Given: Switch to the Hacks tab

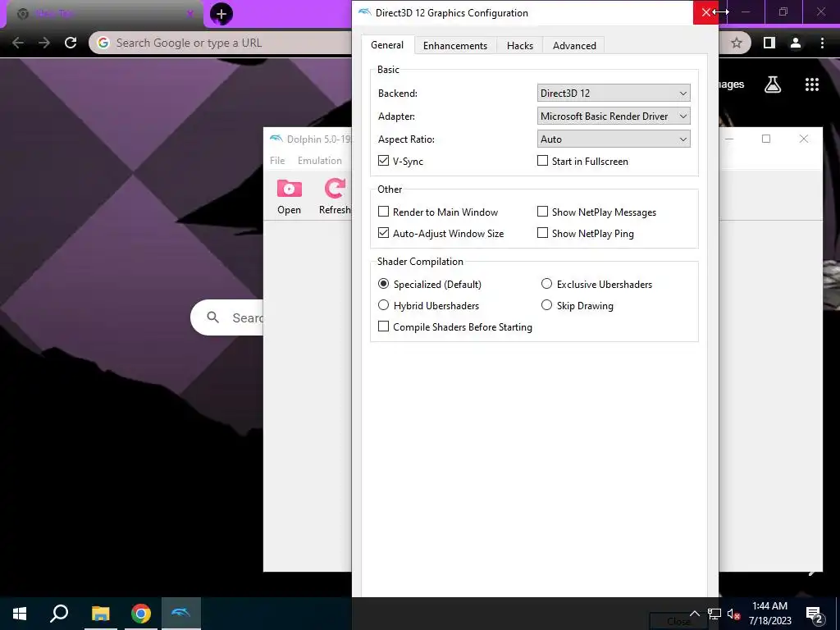Looking at the screenshot, I should (x=519, y=46).
